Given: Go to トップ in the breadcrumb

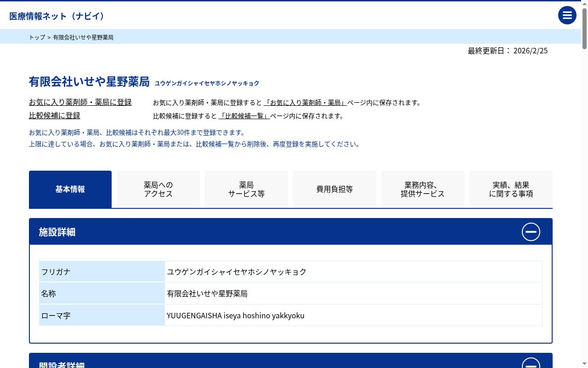Looking at the screenshot, I should click(37, 37).
